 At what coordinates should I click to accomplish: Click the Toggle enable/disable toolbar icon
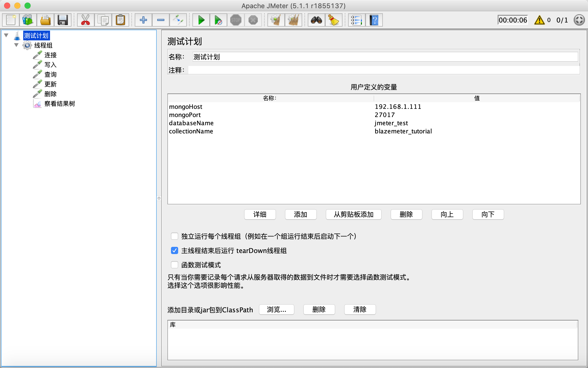pyautogui.click(x=178, y=20)
